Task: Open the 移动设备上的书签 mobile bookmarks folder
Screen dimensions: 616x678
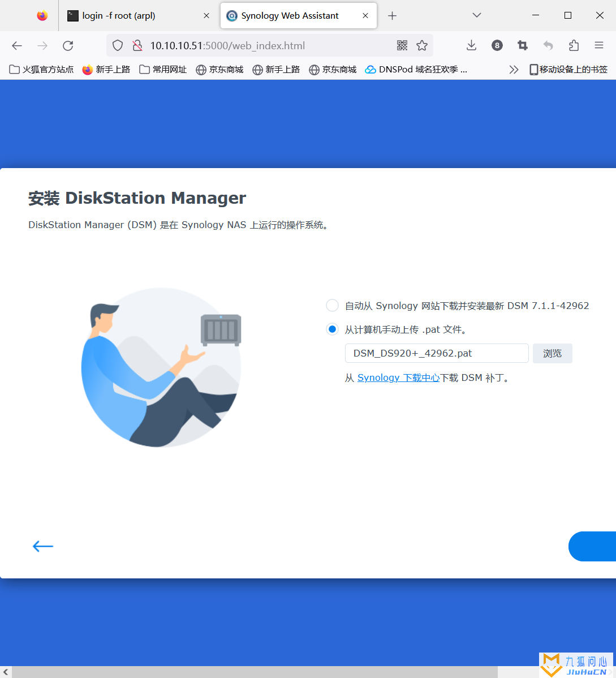Action: (568, 70)
